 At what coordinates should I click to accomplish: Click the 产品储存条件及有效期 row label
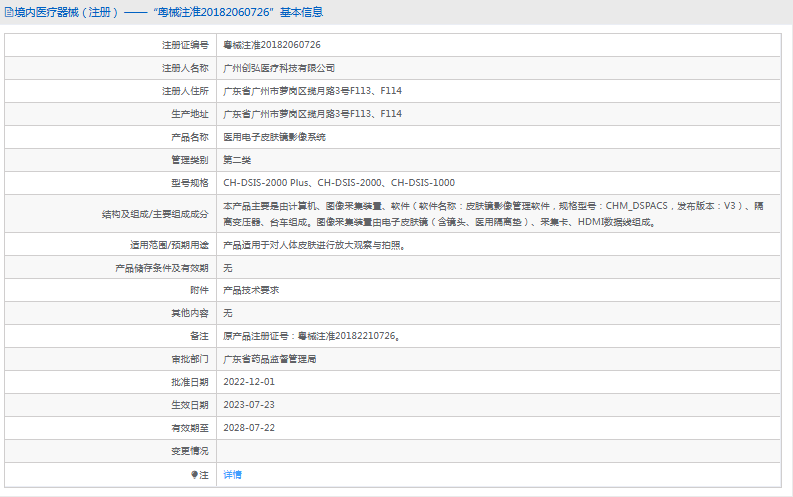point(162,268)
